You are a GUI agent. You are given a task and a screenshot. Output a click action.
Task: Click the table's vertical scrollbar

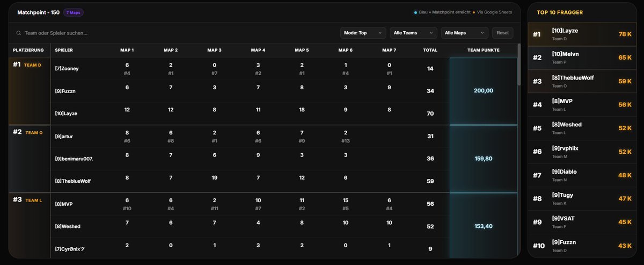click(x=519, y=65)
